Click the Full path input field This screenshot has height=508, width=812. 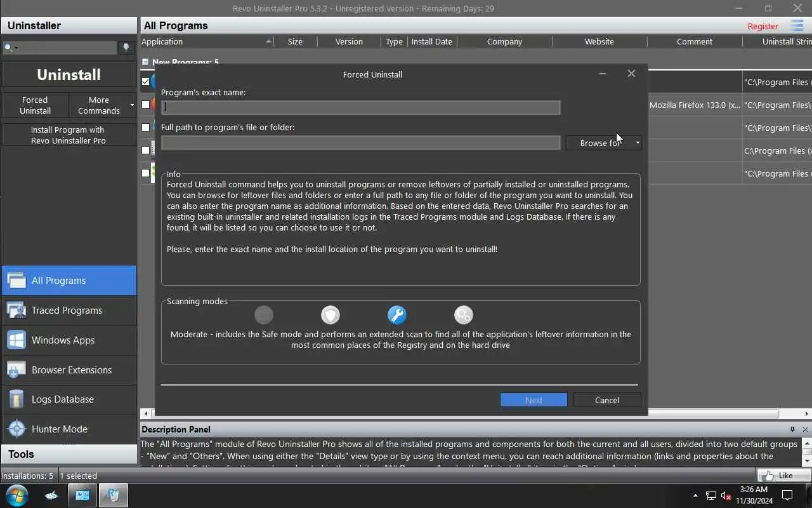click(360, 143)
